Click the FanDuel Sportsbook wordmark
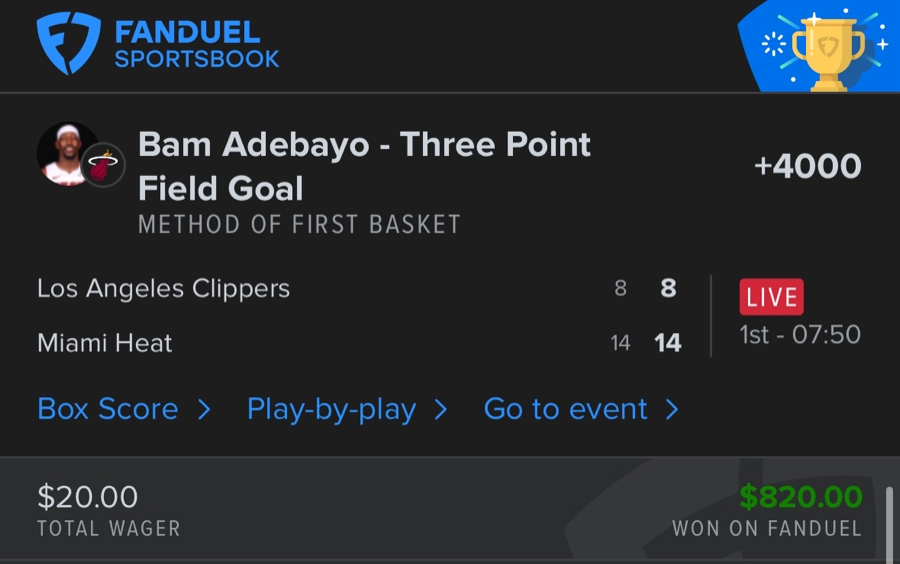This screenshot has height=564, width=900. coord(196,45)
